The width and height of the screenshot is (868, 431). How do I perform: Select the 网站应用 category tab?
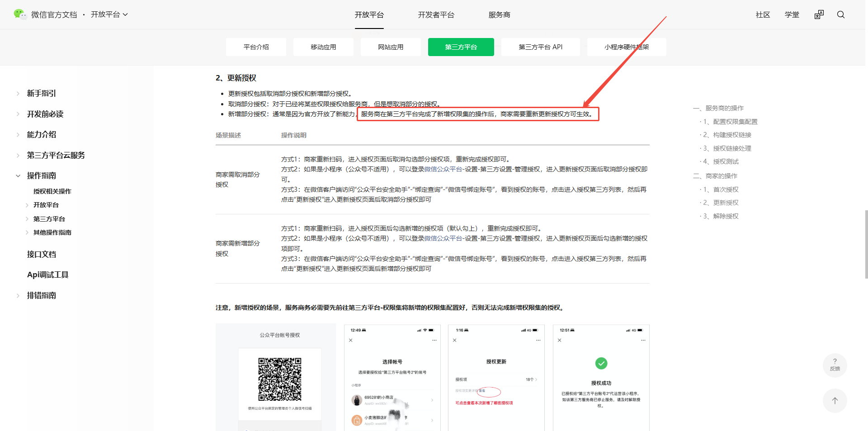click(x=391, y=47)
